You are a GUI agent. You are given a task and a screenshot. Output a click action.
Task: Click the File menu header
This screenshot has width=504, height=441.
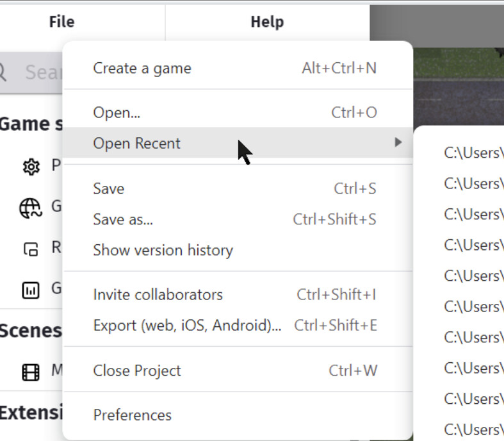tap(61, 22)
